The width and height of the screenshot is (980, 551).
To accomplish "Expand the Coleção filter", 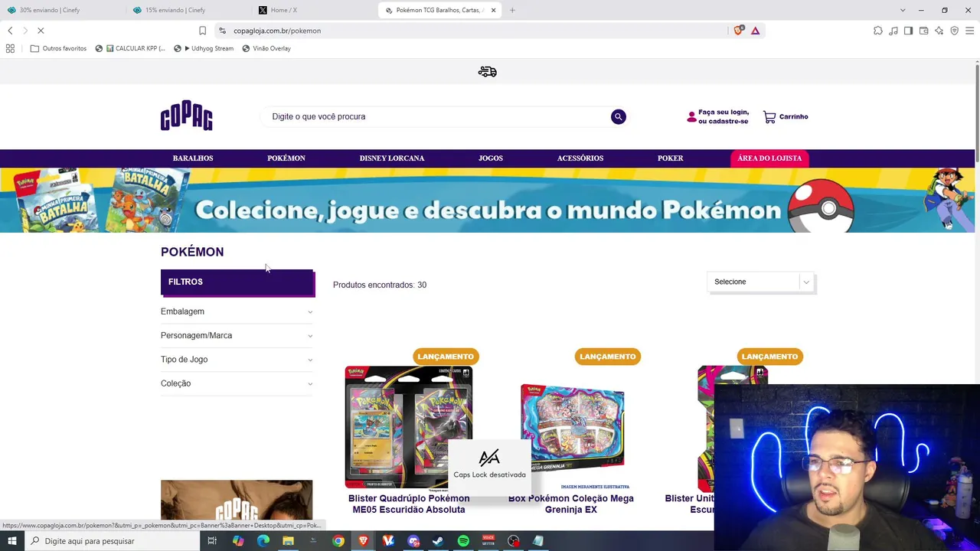I will pos(237,383).
